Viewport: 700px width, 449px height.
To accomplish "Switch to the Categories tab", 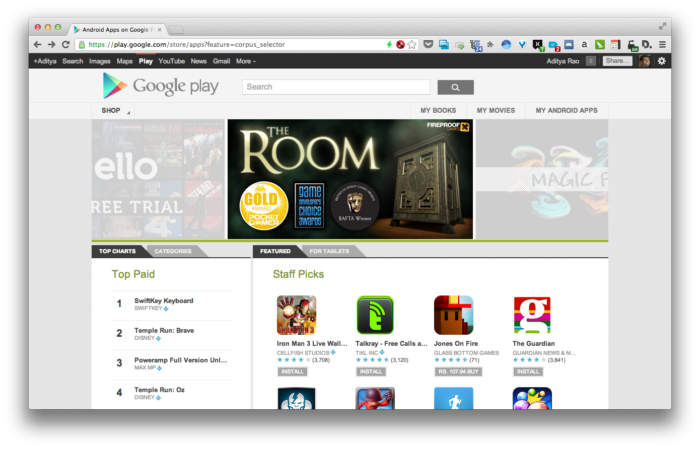I will click(x=173, y=251).
